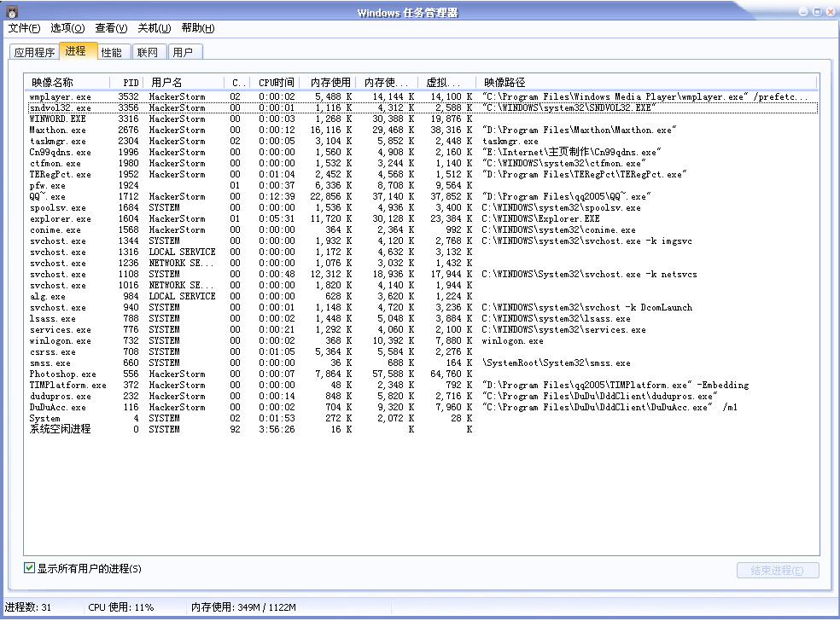Screen dimensions: 840x621
Task: Go to the 用户 tab
Action: 183,52
